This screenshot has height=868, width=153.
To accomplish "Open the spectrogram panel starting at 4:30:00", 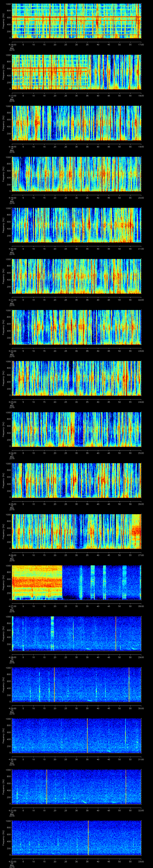I will pos(76,736).
